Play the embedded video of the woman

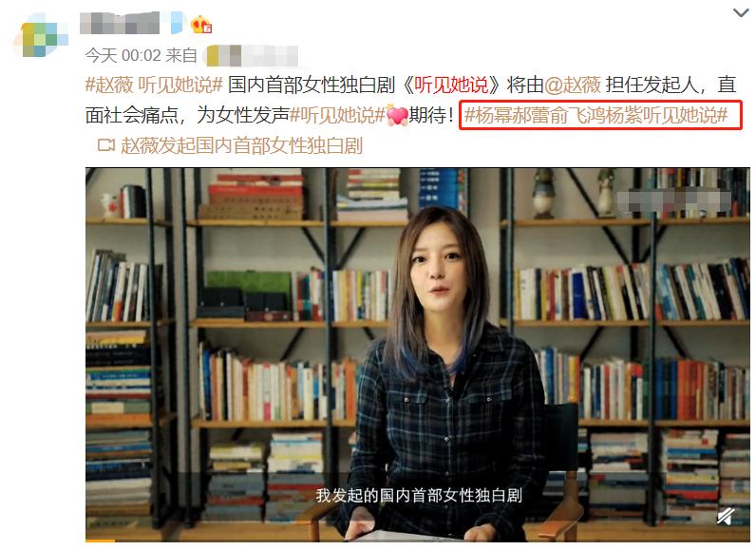pyautogui.click(x=418, y=354)
